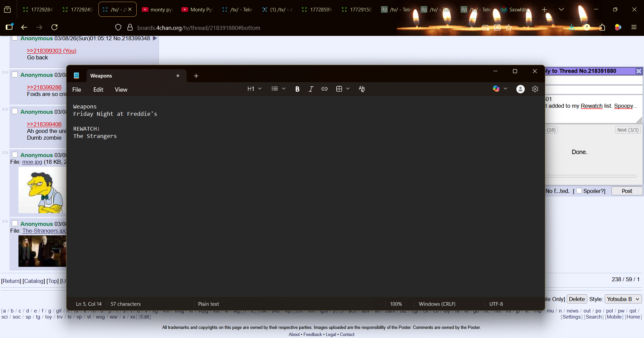Click the [Return] link
This screenshot has height=338, width=644.
point(11,281)
